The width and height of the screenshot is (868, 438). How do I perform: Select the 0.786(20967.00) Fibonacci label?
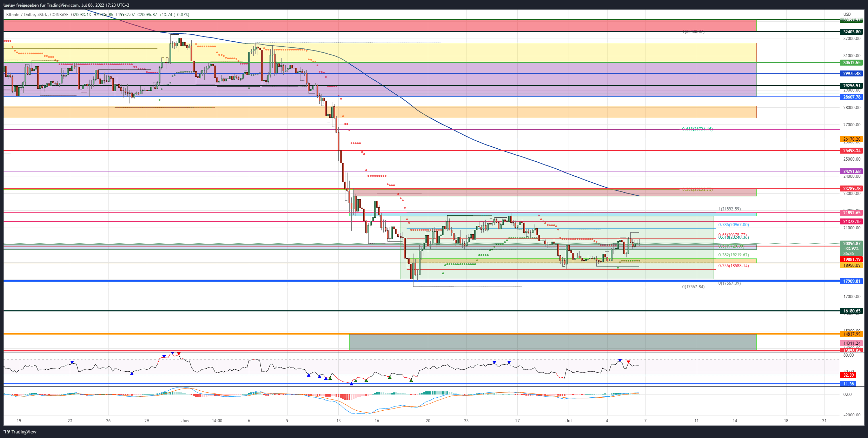click(733, 225)
